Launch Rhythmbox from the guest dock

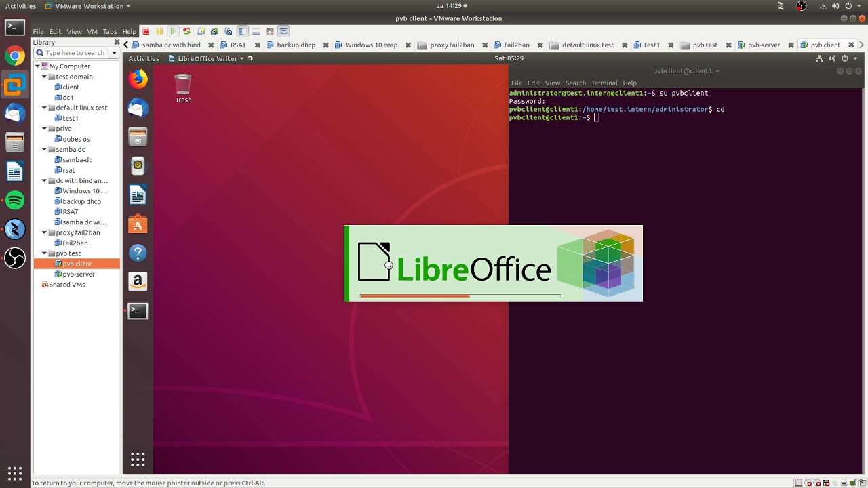click(138, 166)
